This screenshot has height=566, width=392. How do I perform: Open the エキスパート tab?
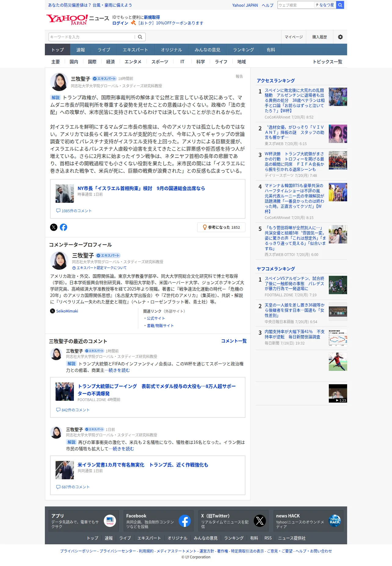pyautogui.click(x=135, y=49)
